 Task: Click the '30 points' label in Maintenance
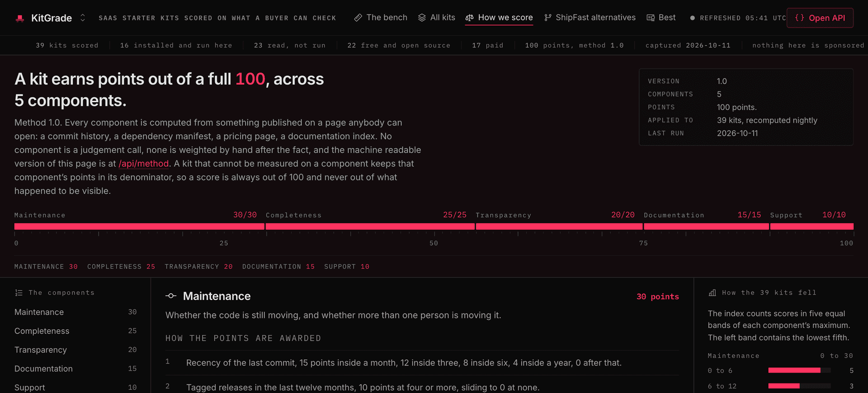point(658,296)
